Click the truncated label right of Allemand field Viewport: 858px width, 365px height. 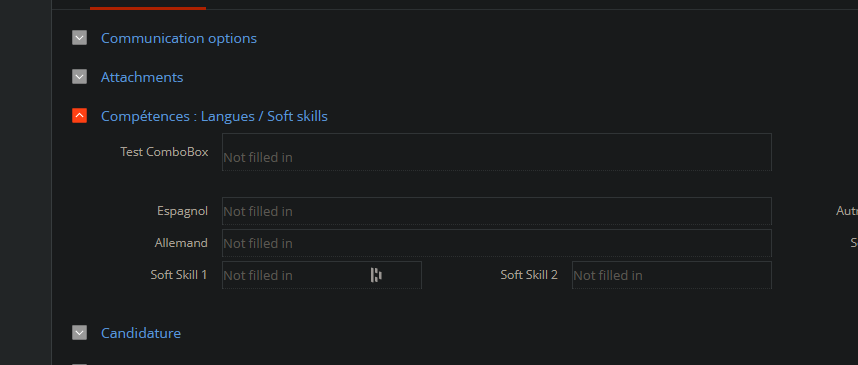(854, 242)
